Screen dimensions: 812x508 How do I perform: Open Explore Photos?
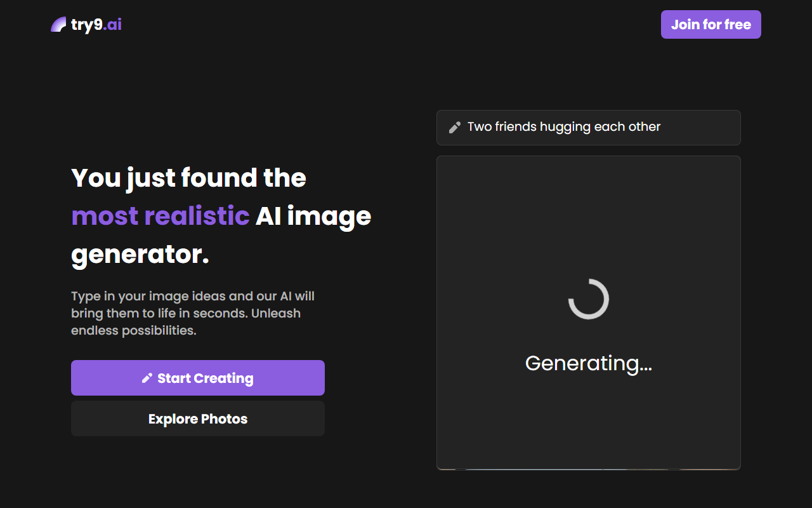(198, 419)
